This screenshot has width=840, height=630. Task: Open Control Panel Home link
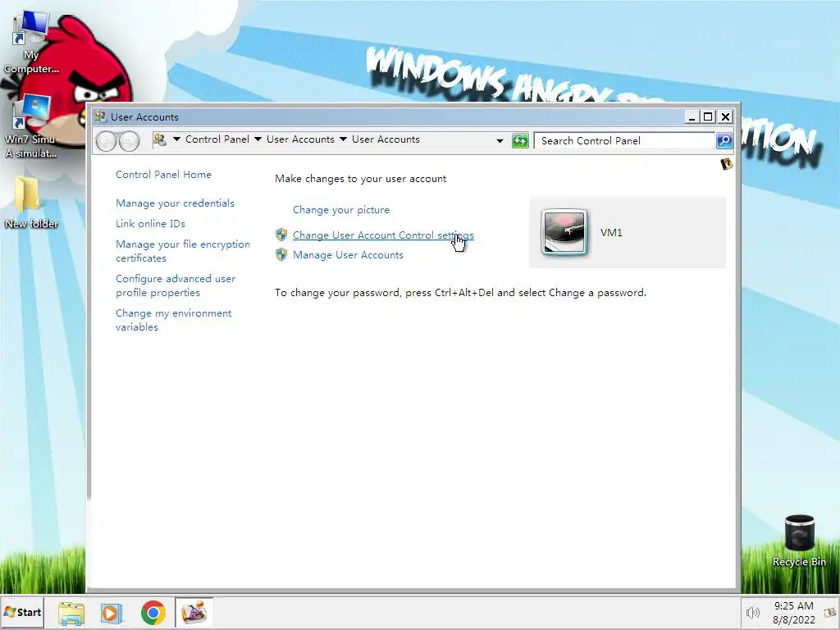coord(163,174)
